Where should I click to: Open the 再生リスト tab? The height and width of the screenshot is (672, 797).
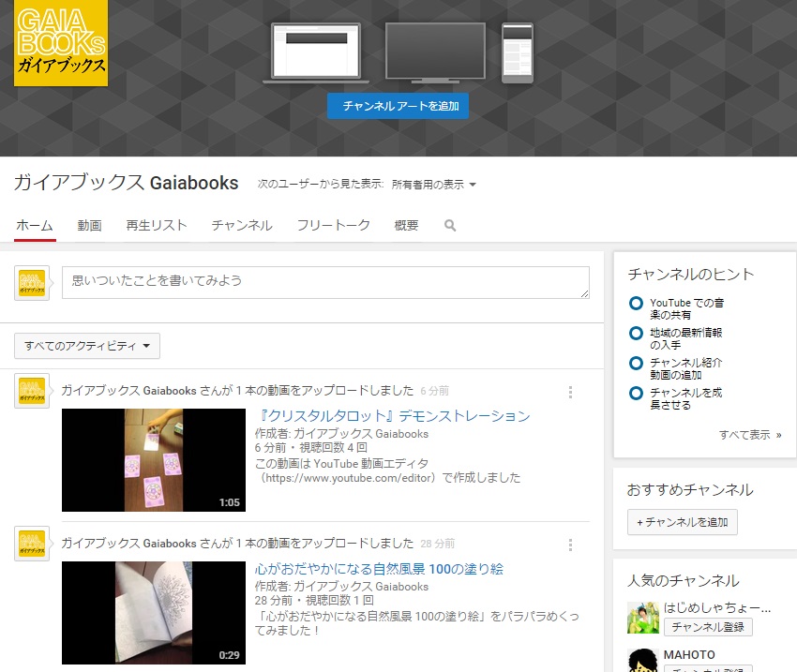click(157, 225)
